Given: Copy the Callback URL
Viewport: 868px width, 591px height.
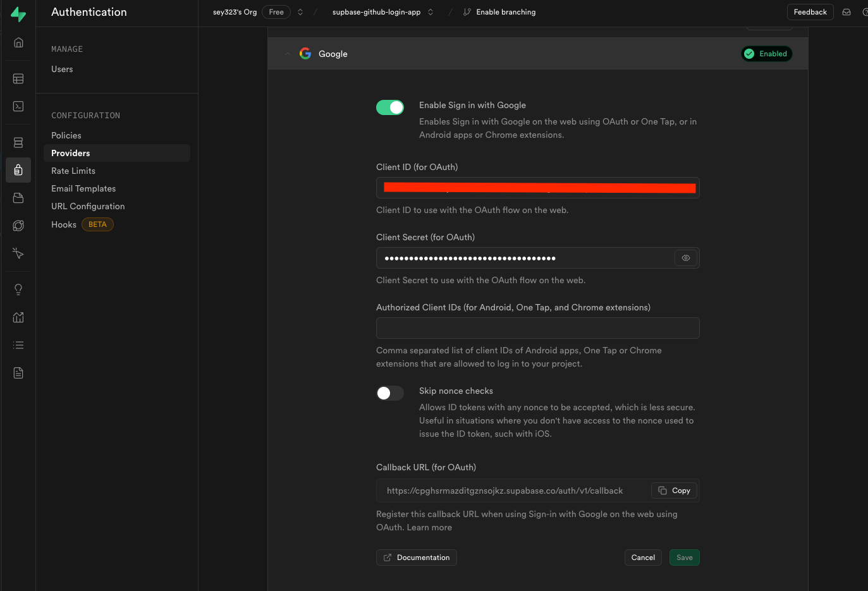Looking at the screenshot, I should (x=674, y=490).
